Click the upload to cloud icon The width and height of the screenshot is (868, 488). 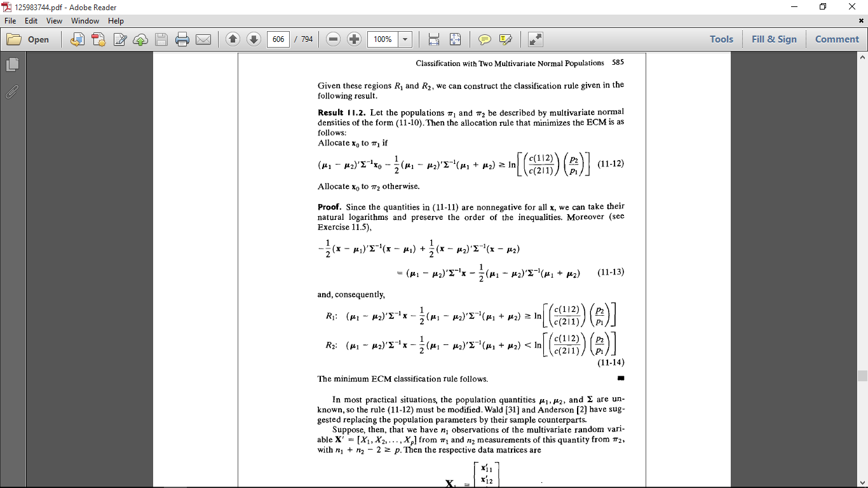coord(140,39)
